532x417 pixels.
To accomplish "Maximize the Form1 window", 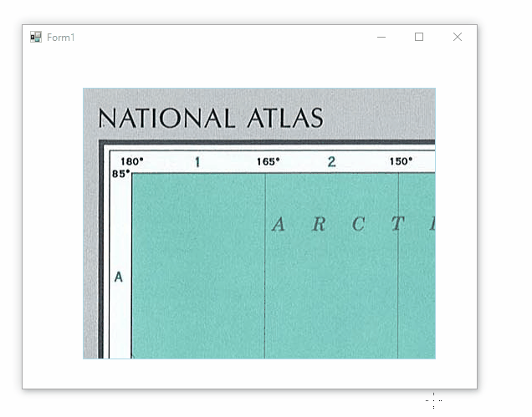I will pyautogui.click(x=419, y=37).
